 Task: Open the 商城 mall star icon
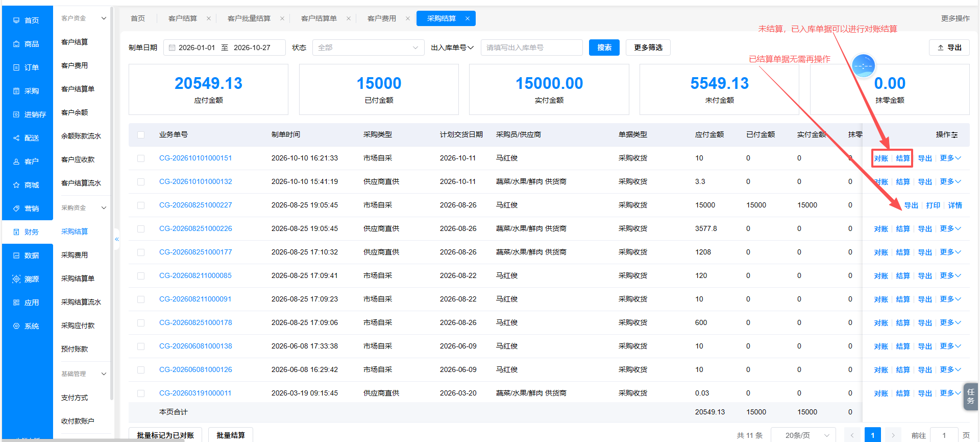(x=16, y=185)
